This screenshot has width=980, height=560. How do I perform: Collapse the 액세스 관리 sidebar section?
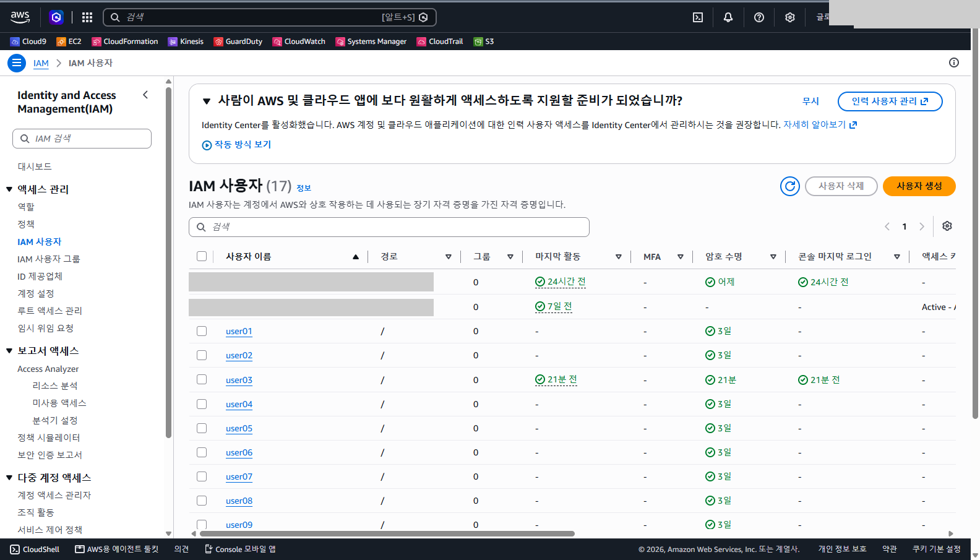tap(9, 189)
